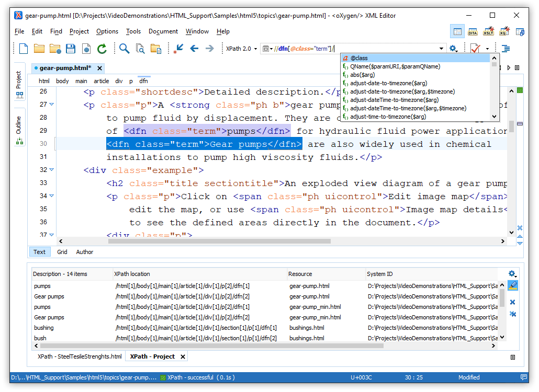Open the Database perspective icon
The height and width of the screenshot is (392, 539).
tap(520, 32)
